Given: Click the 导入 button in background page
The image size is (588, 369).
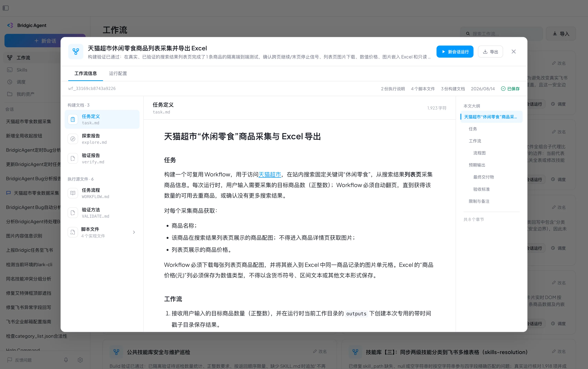Looking at the screenshot, I should 561,34.
